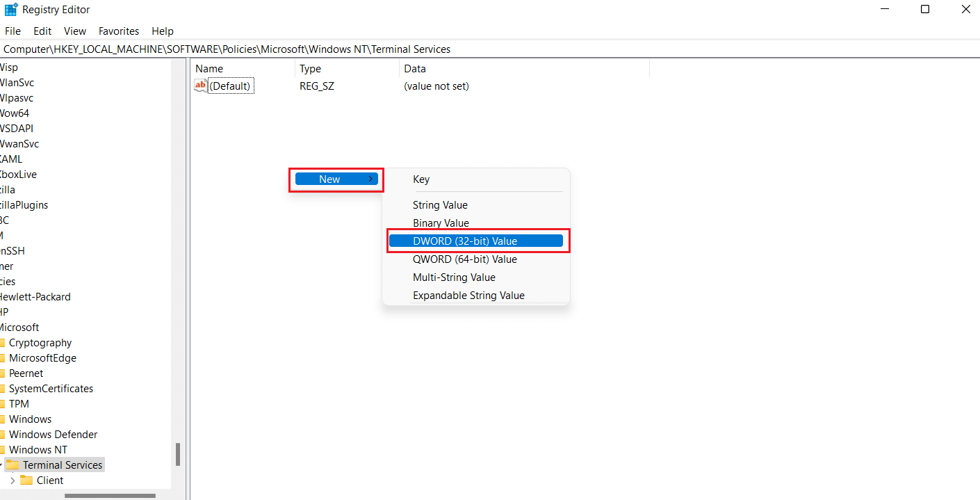Click the TPM folder icon

click(x=2, y=403)
